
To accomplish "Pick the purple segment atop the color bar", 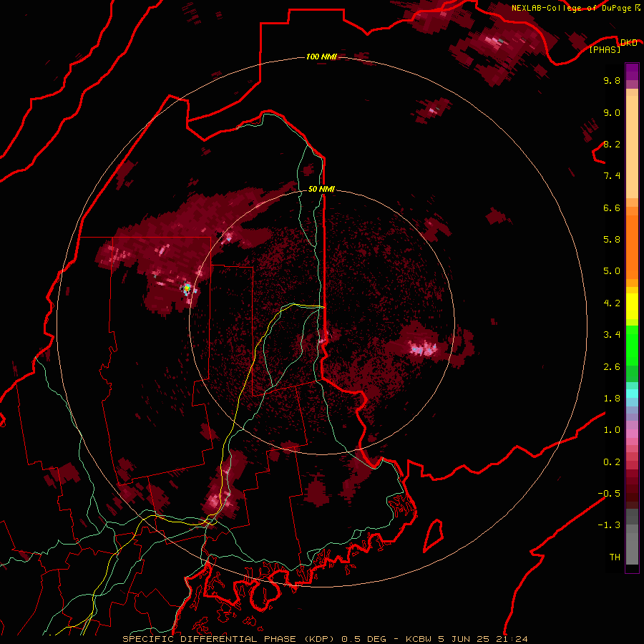I will point(632,72).
